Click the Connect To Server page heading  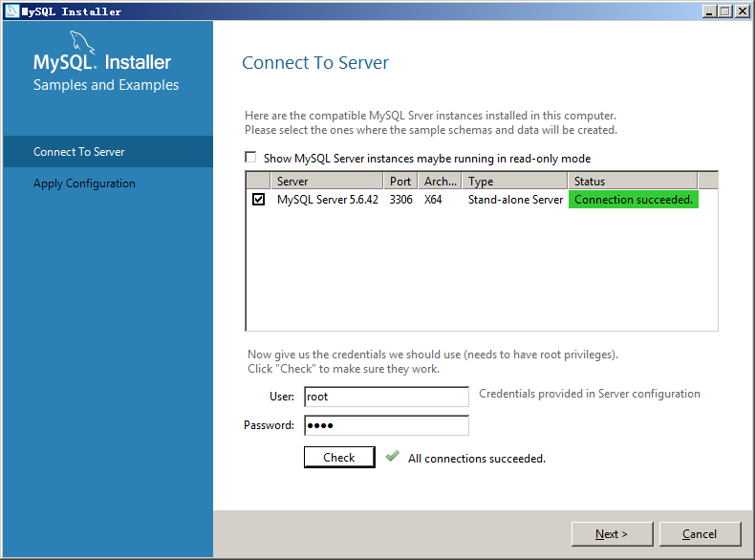tap(315, 63)
